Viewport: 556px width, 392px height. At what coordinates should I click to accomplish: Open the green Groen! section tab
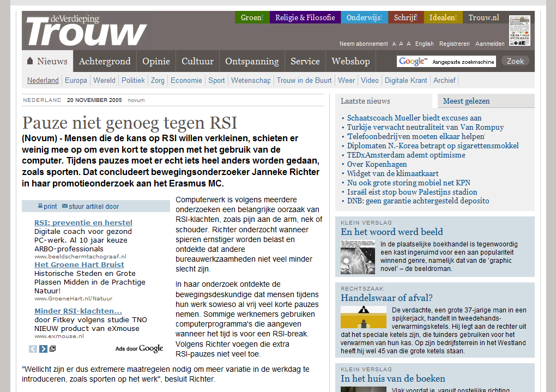252,17
